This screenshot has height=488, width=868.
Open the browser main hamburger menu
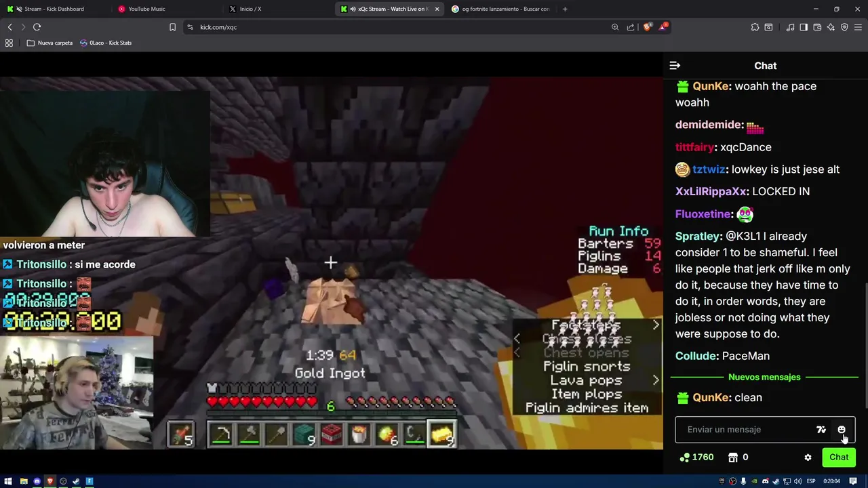click(859, 27)
